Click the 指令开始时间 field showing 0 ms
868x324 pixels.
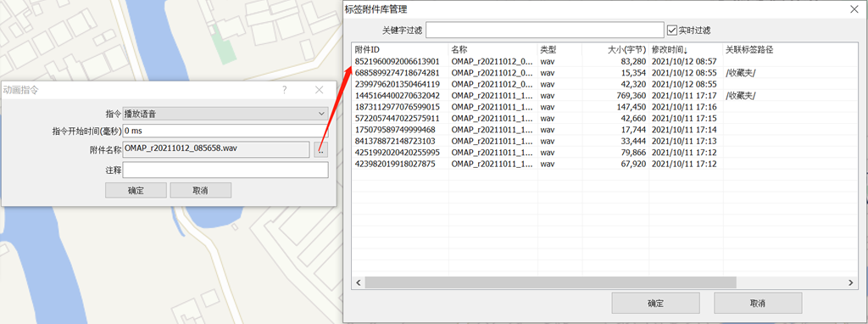click(225, 131)
